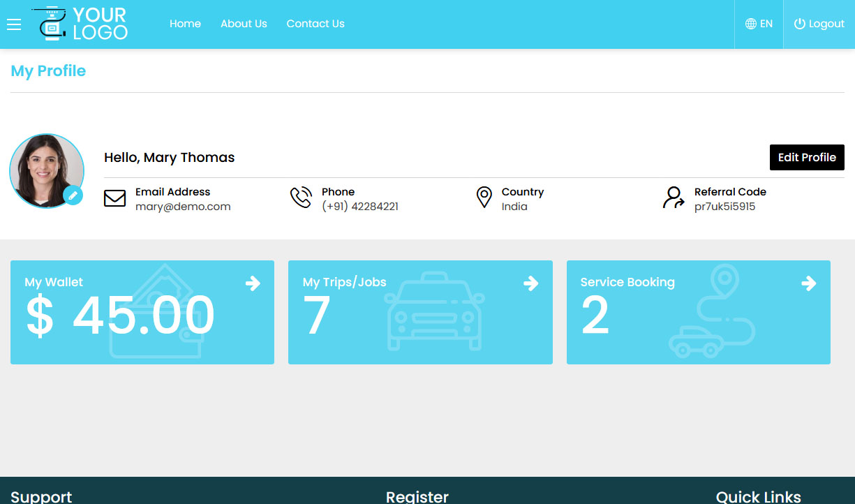Viewport: 855px width, 504px height.
Task: Open the Contact Us page
Action: 315,24
